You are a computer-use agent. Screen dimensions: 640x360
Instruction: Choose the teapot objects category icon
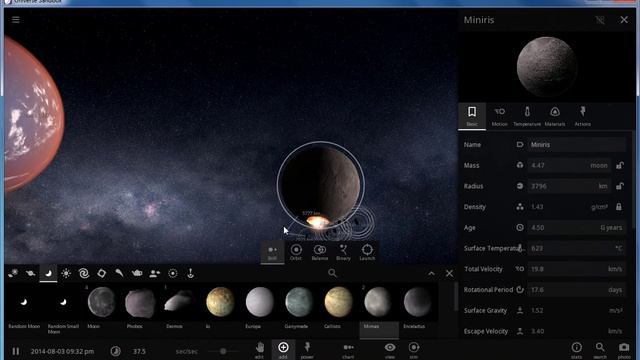pos(137,273)
